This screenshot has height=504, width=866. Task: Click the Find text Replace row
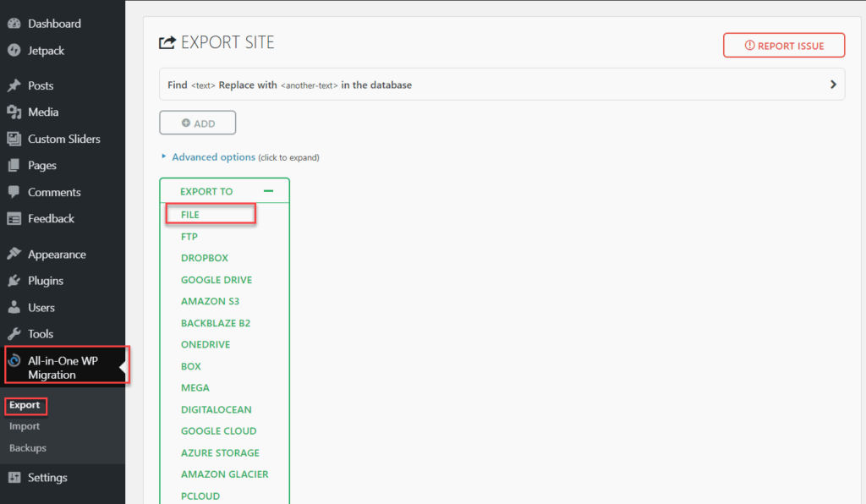502,85
